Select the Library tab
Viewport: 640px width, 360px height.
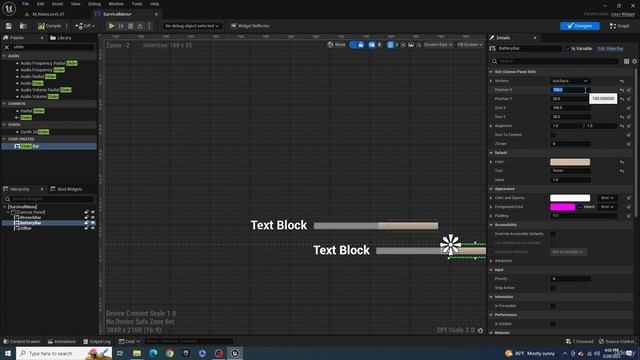[x=61, y=38]
